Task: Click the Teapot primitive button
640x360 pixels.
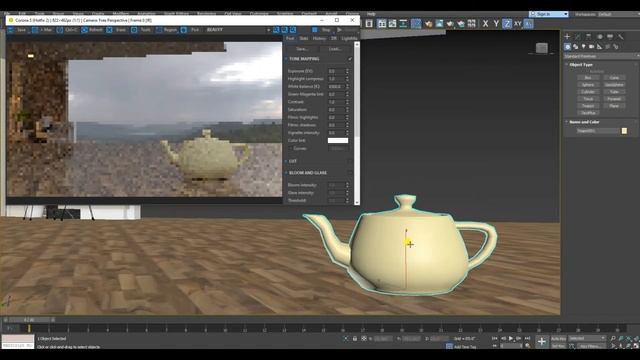Action: tap(588, 106)
